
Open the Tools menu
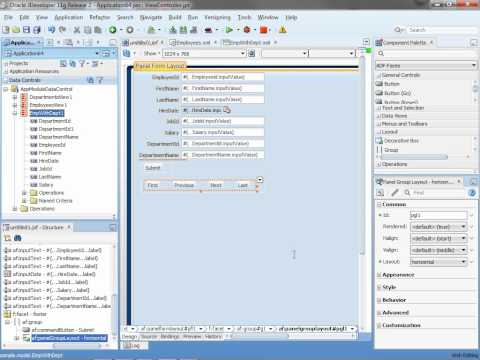point(244,17)
